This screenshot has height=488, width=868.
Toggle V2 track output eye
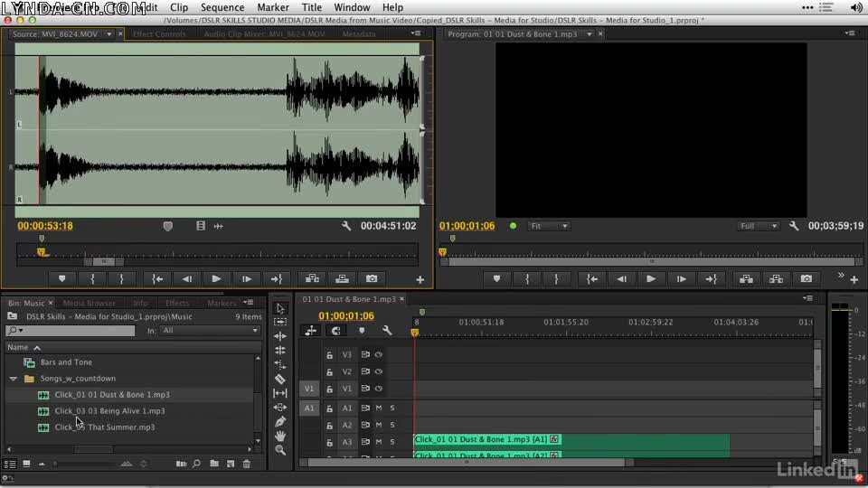pyautogui.click(x=379, y=371)
